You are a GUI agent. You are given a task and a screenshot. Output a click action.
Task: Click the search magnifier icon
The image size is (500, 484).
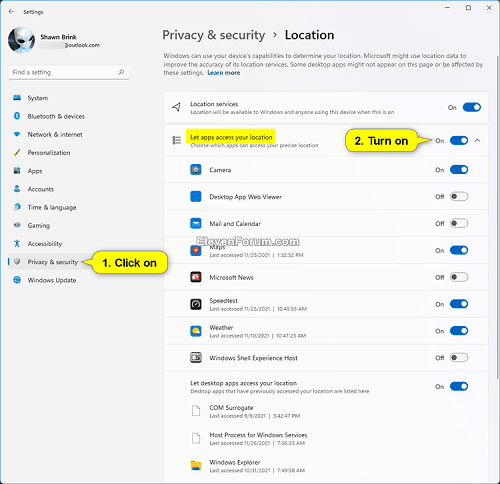tap(121, 72)
